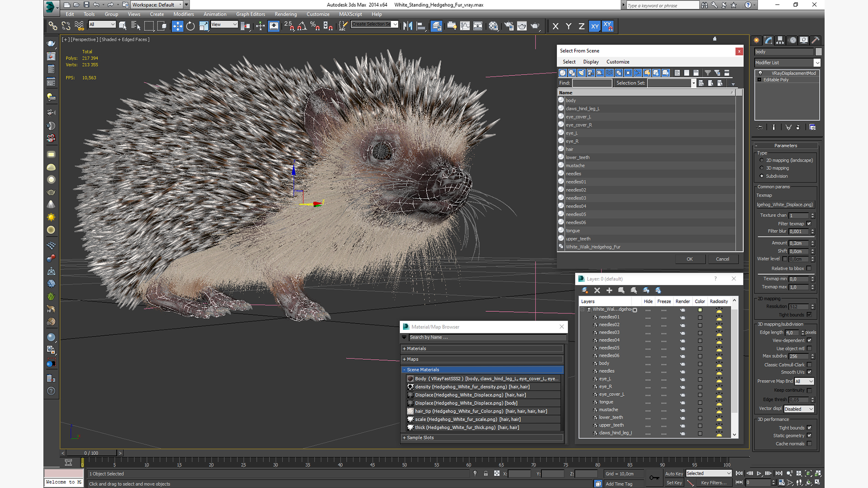Click Configure Modifier Sets icon
This screenshot has width=868, height=488.
click(812, 127)
